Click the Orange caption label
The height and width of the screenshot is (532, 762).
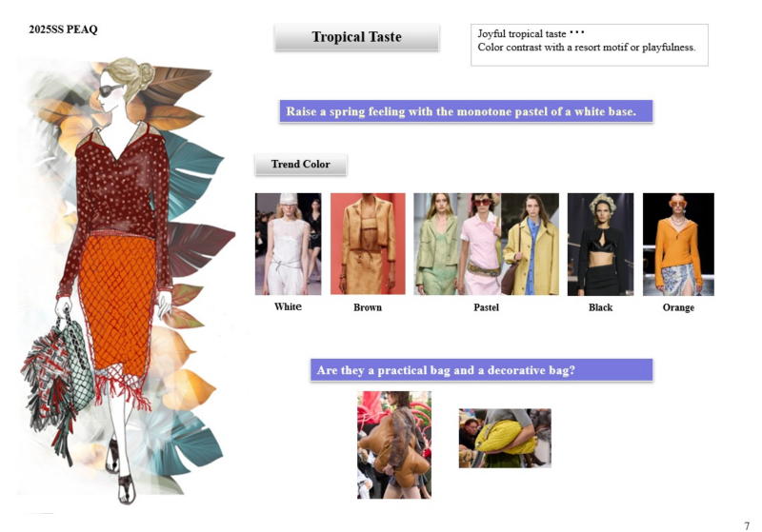[678, 307]
